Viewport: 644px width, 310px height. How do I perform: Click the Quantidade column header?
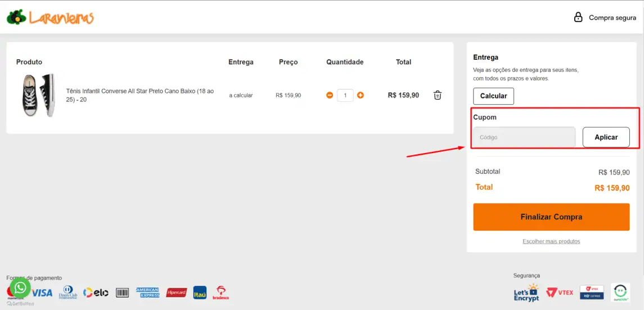click(x=345, y=62)
